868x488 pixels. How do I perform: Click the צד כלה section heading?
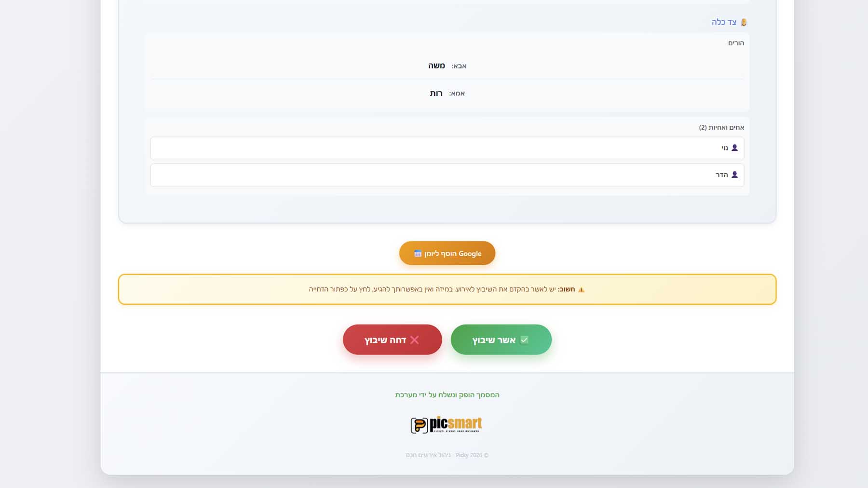coord(724,22)
